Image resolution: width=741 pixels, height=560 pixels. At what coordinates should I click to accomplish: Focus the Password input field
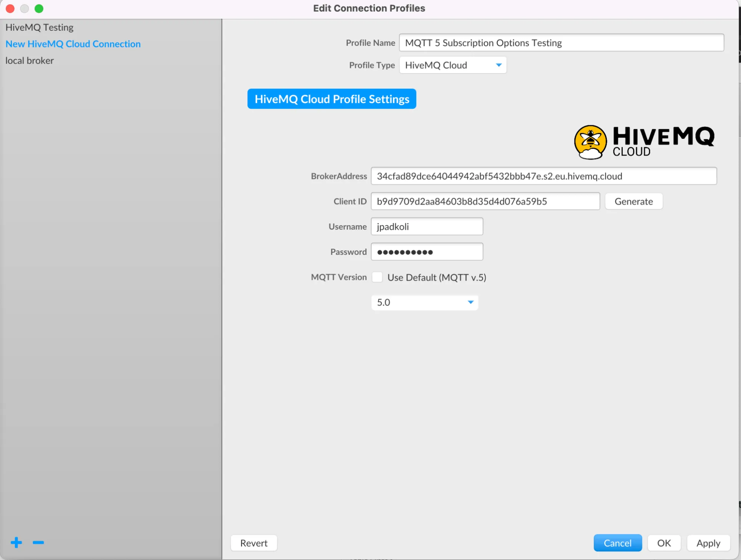427,252
